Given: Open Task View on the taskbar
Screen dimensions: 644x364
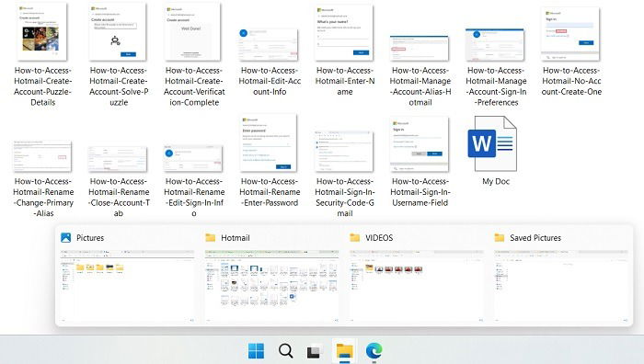Looking at the screenshot, I should (315, 351).
